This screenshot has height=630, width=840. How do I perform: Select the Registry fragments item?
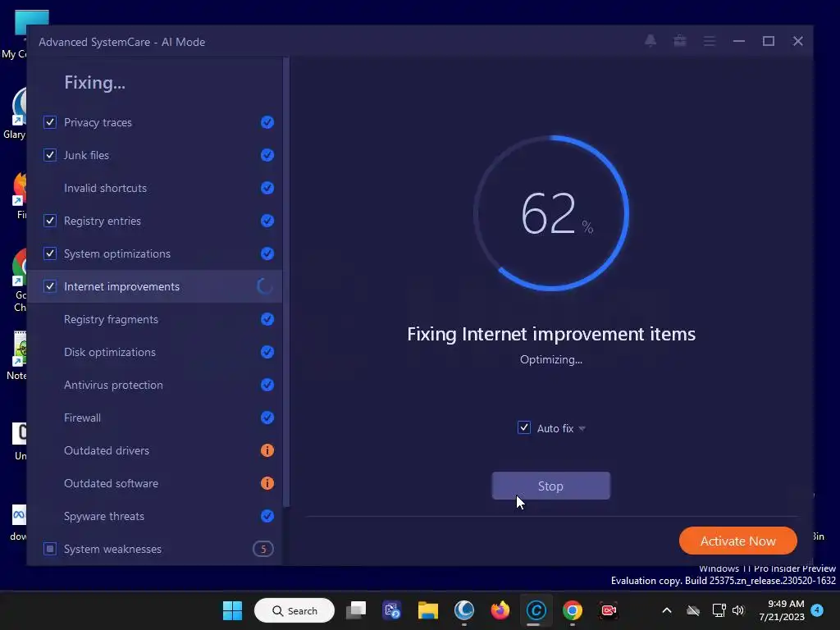(154, 319)
